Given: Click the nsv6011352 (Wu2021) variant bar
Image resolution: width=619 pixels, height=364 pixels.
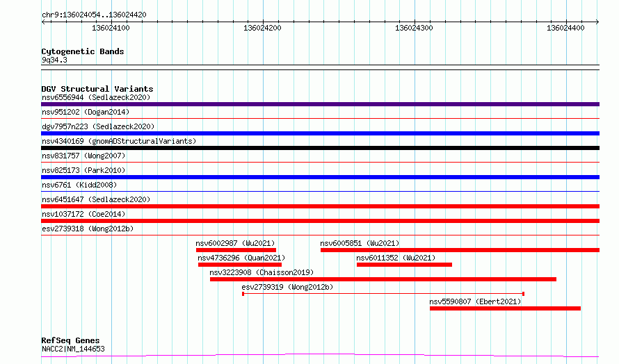Looking at the screenshot, I should [404, 265].
